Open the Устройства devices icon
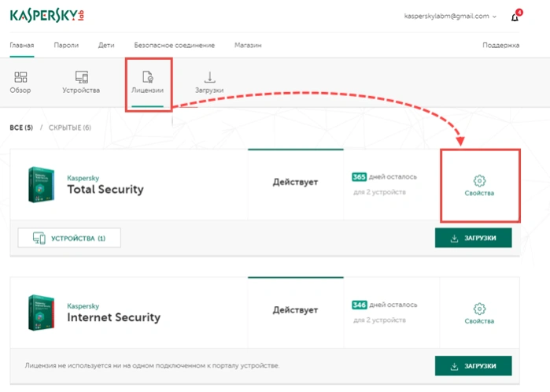 click(x=81, y=77)
